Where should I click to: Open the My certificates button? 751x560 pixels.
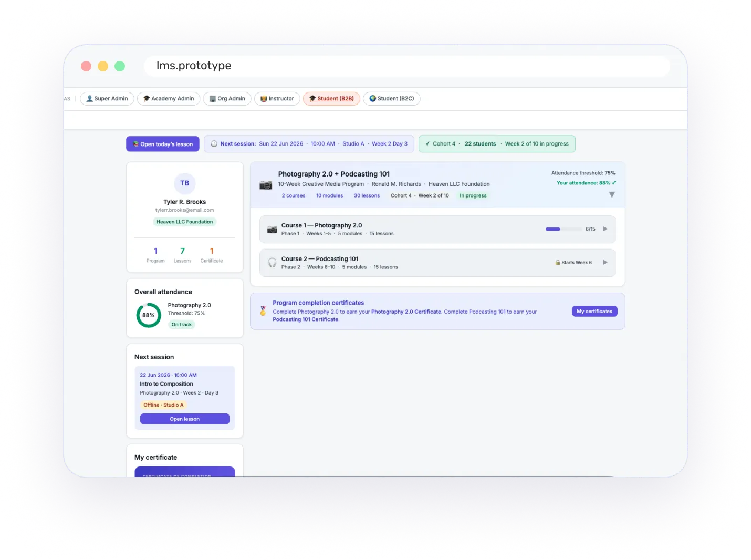(x=594, y=312)
